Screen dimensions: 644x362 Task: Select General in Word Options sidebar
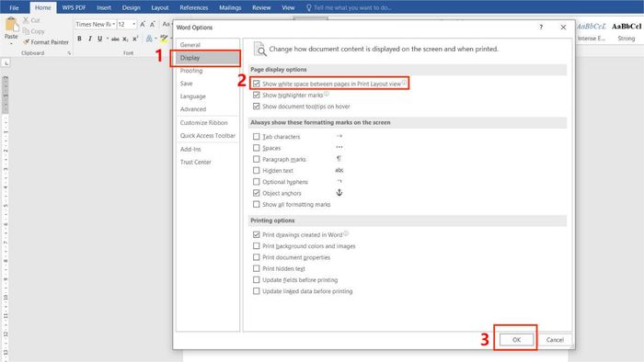207,45
